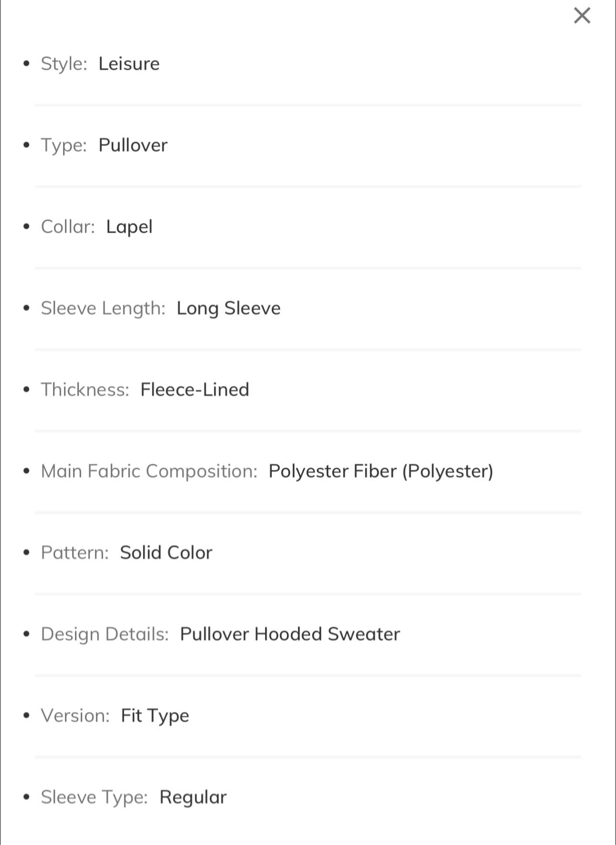The height and width of the screenshot is (845, 616).
Task: Tap the Pullover type value
Action: (x=133, y=145)
